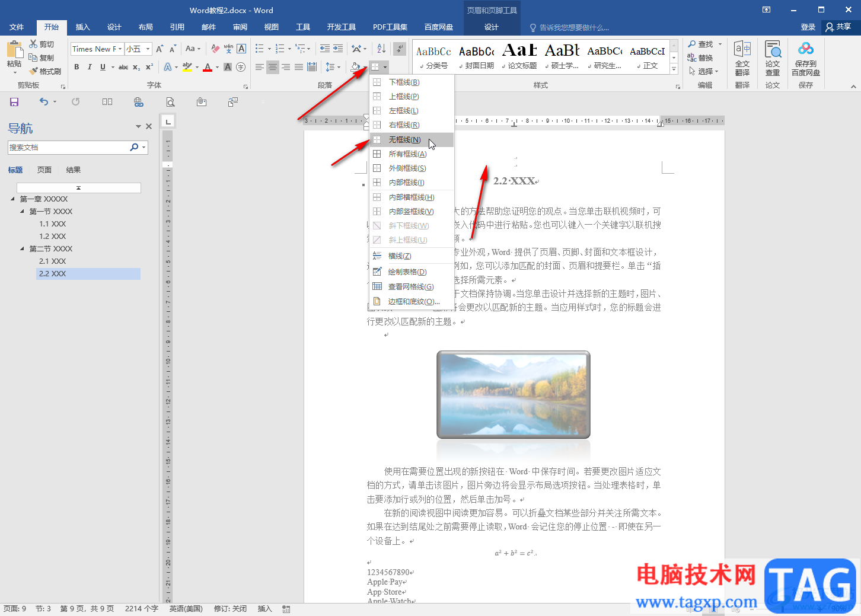The image size is (861, 616).
Task: Select heading 1.2 XXX in navigation
Action: coord(52,237)
